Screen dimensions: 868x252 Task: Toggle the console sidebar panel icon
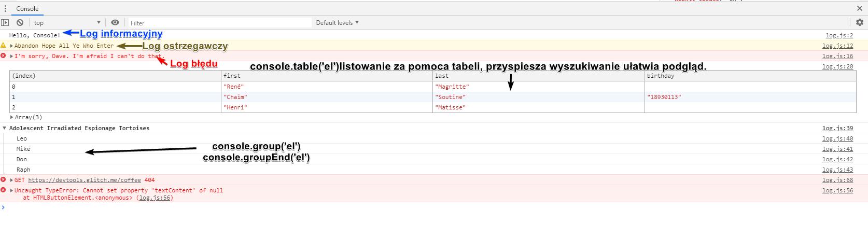5,22
